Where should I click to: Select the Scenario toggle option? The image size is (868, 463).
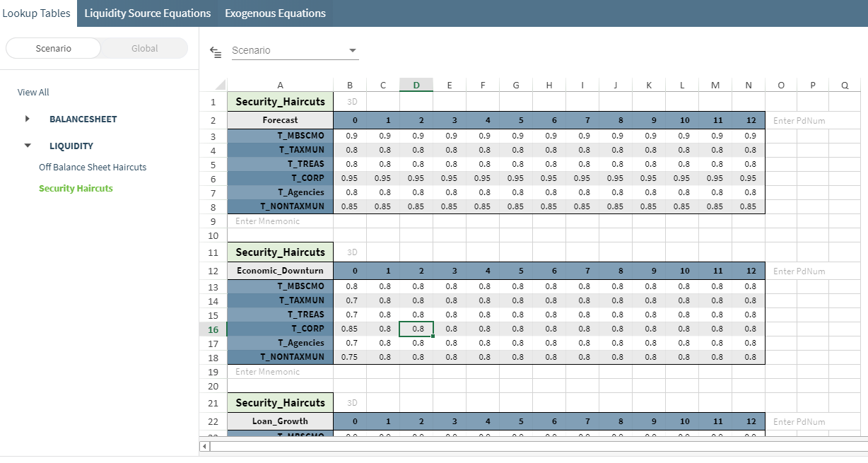click(x=53, y=48)
